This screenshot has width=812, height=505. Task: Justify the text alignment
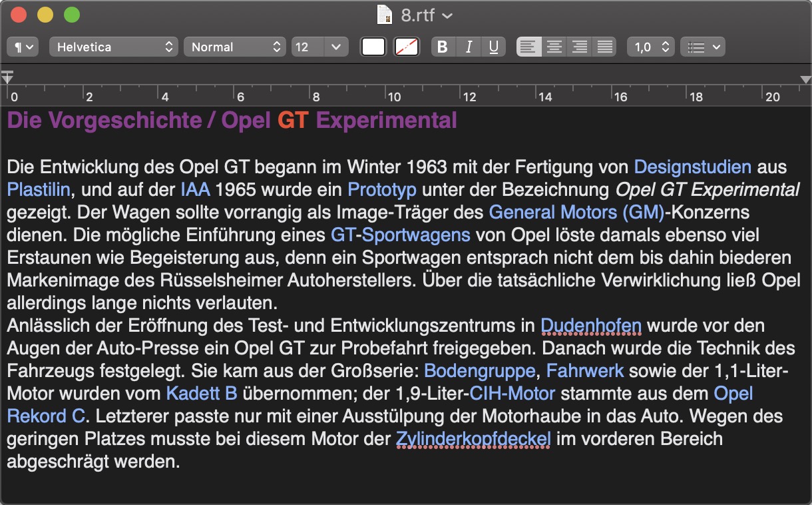(605, 47)
